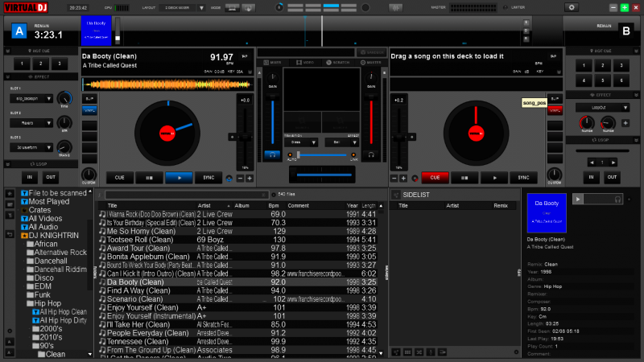Open the layout dropdown for 2 Deck Mixer

pos(204,7)
